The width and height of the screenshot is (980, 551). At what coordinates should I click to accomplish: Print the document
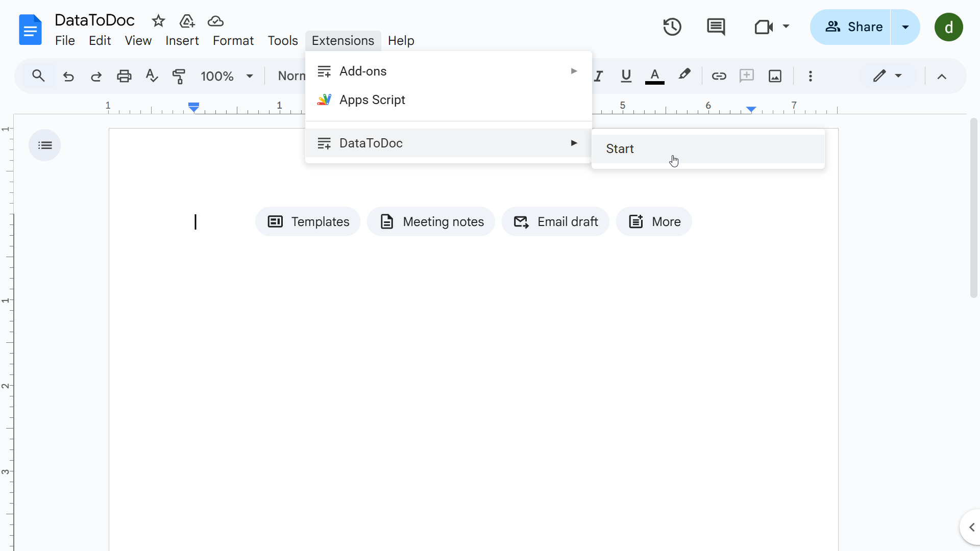coord(124,76)
